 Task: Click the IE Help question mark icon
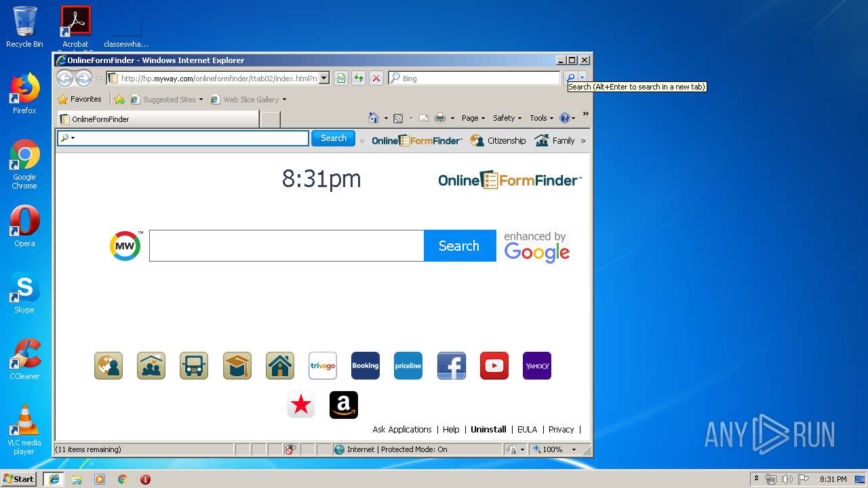click(564, 118)
